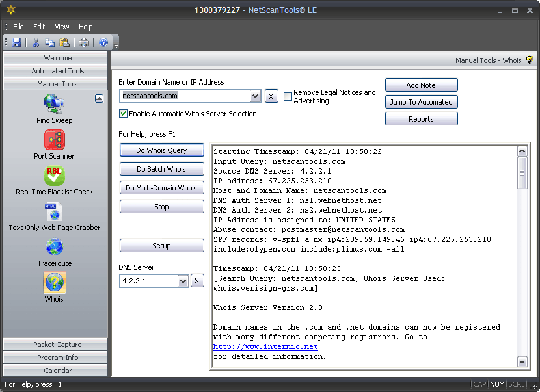
Task: Click the 'Abuse contact' result line
Action: coord(309,229)
